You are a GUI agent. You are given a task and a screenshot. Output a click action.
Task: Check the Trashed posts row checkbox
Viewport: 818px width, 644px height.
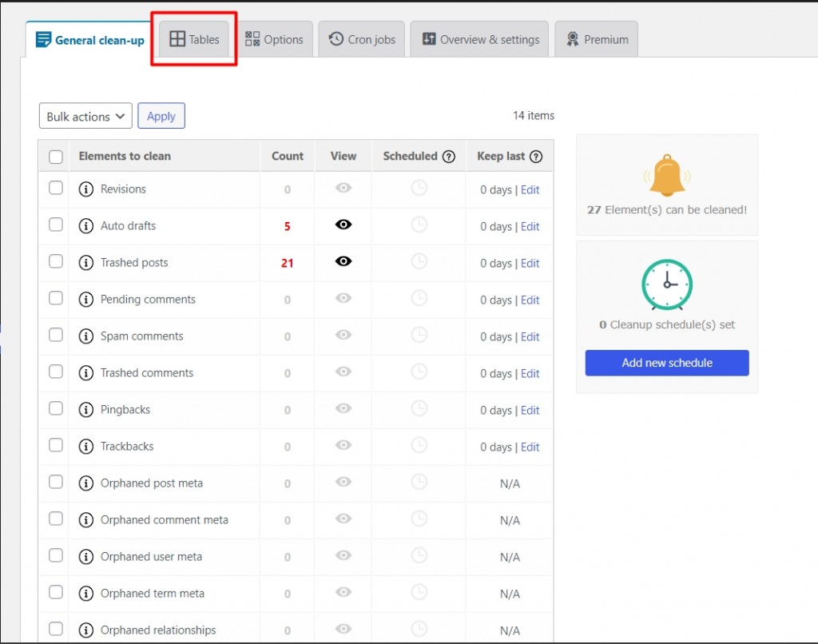point(56,261)
